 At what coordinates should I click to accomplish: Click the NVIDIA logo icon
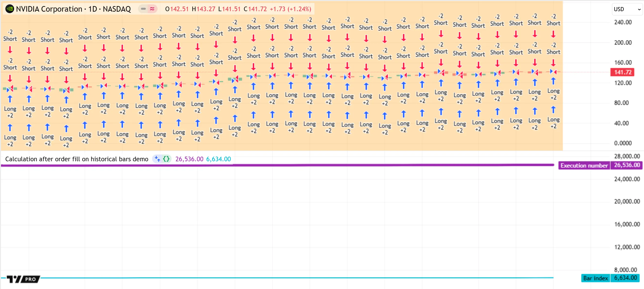[x=9, y=9]
